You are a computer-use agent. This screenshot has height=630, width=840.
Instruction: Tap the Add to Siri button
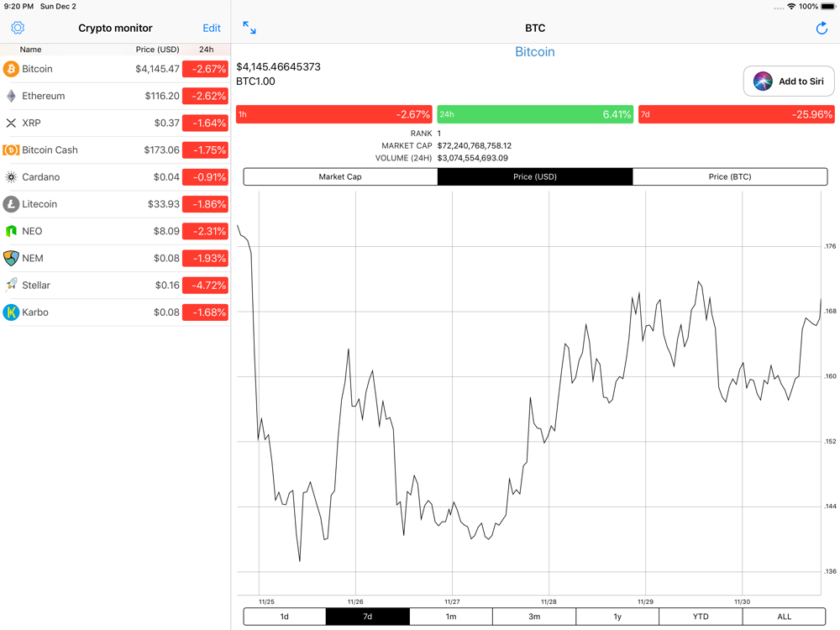[789, 81]
